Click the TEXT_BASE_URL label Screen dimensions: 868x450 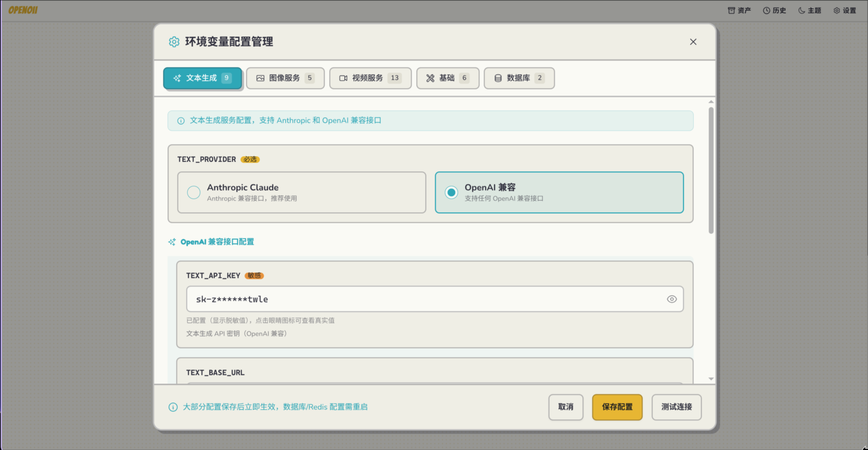pos(215,373)
